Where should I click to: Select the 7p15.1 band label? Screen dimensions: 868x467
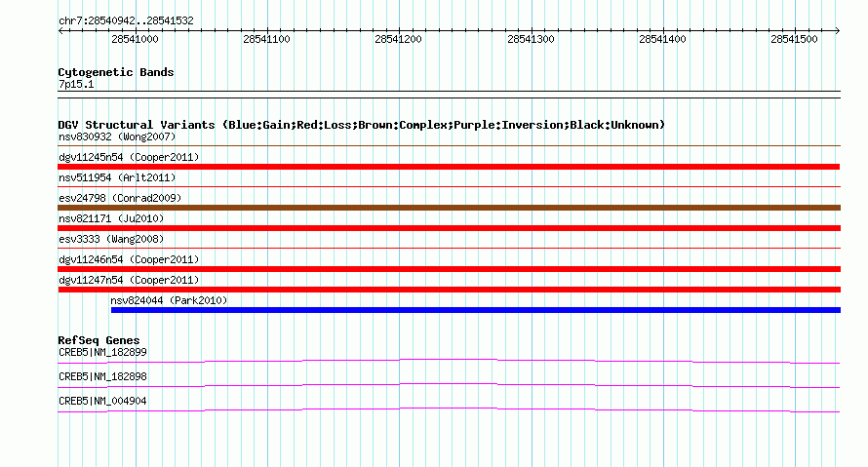click(76, 85)
